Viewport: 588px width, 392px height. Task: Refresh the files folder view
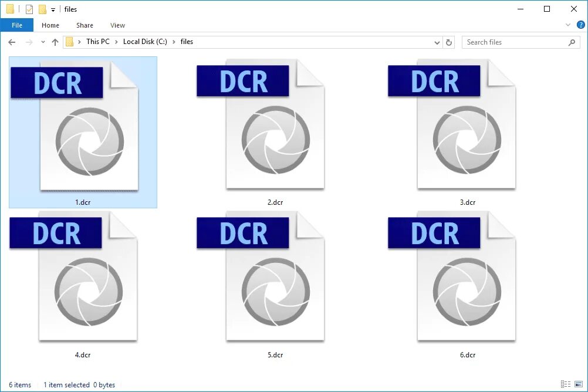[x=448, y=42]
